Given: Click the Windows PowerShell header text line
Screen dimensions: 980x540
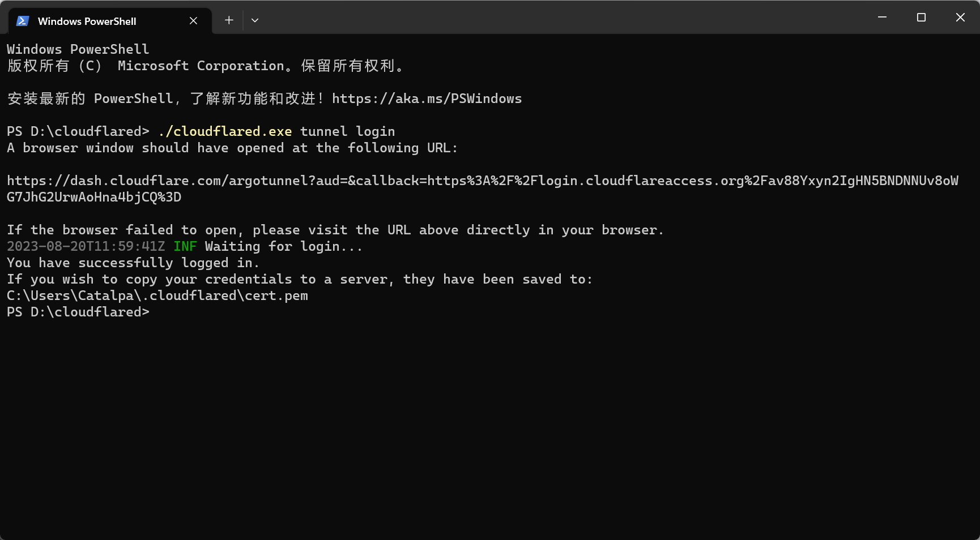Looking at the screenshot, I should point(78,49).
